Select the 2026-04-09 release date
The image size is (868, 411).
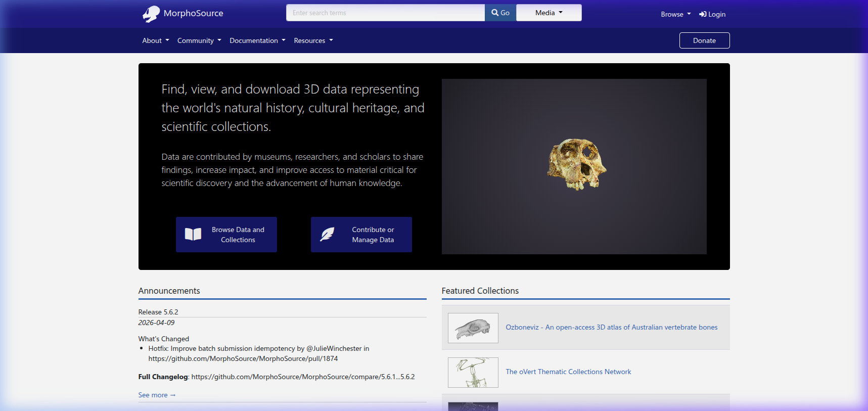[156, 323]
